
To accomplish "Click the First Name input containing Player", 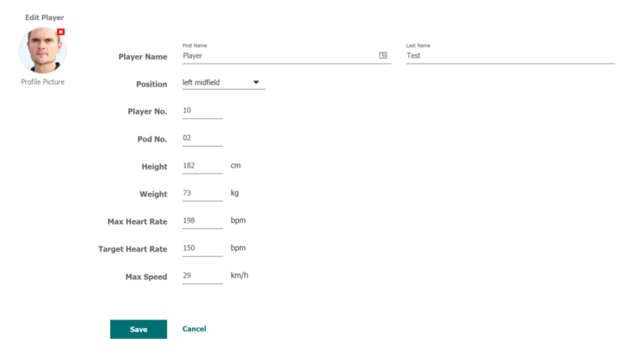I will click(x=286, y=56).
